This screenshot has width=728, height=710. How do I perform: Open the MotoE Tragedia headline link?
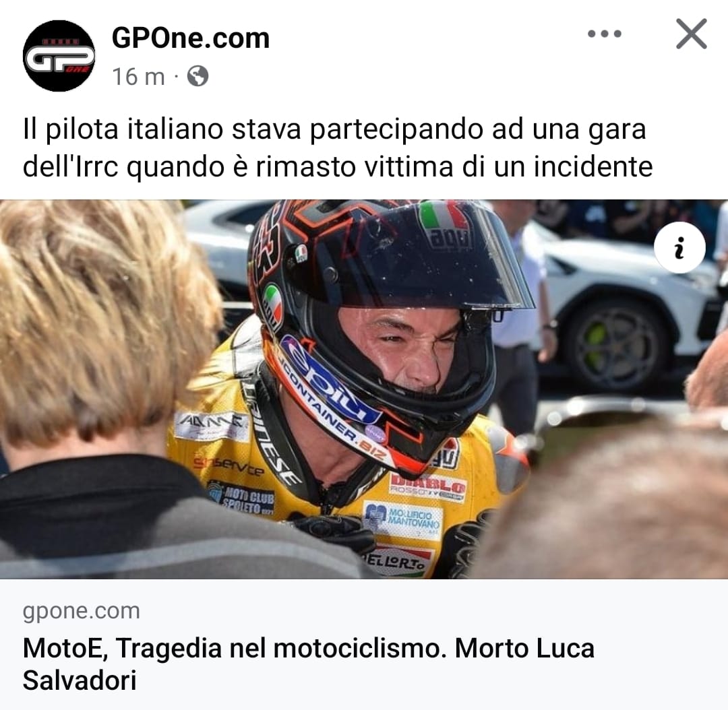[308, 664]
